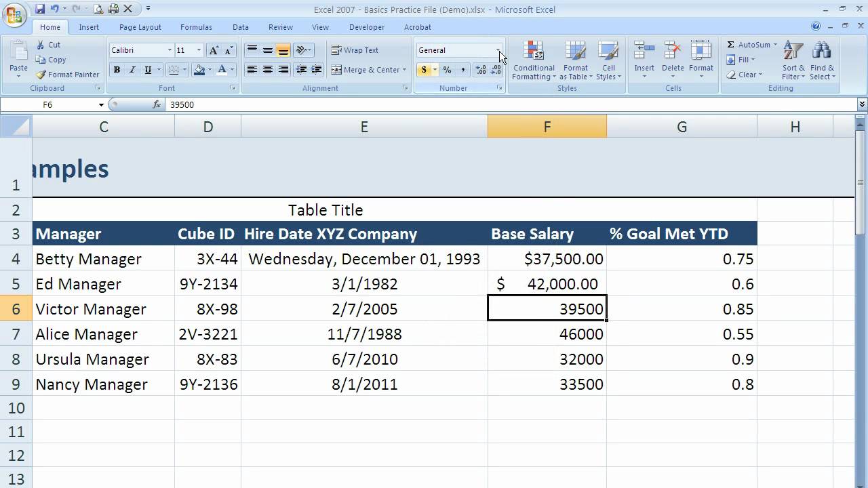Toggle Wrap Text on selected cell
The width and height of the screenshot is (868, 488).
click(355, 50)
